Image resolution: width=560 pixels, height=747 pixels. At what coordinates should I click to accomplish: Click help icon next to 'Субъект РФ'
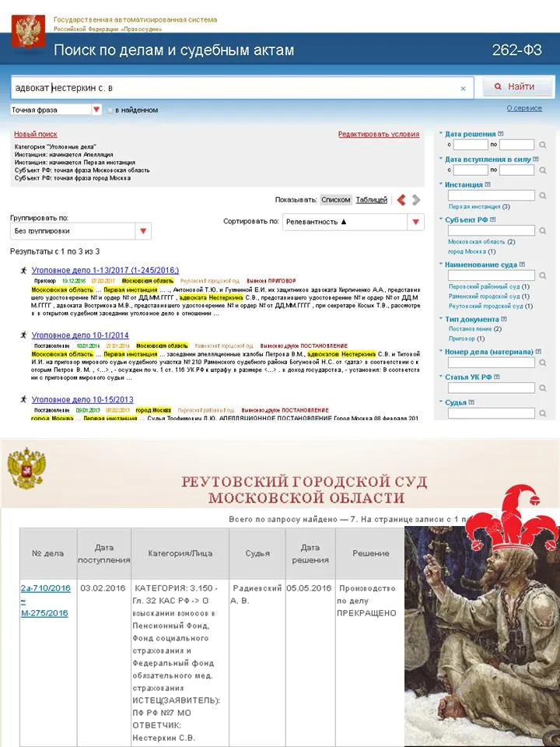click(x=493, y=219)
